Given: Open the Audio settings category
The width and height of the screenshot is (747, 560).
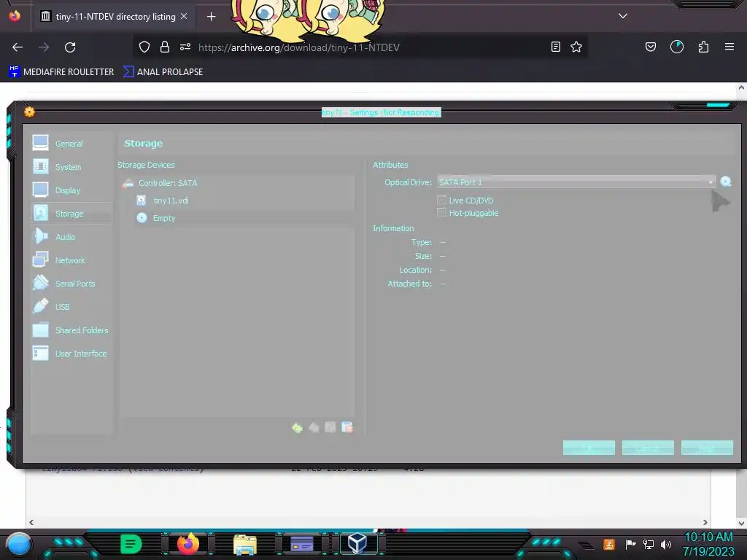Looking at the screenshot, I should pyautogui.click(x=71, y=237).
